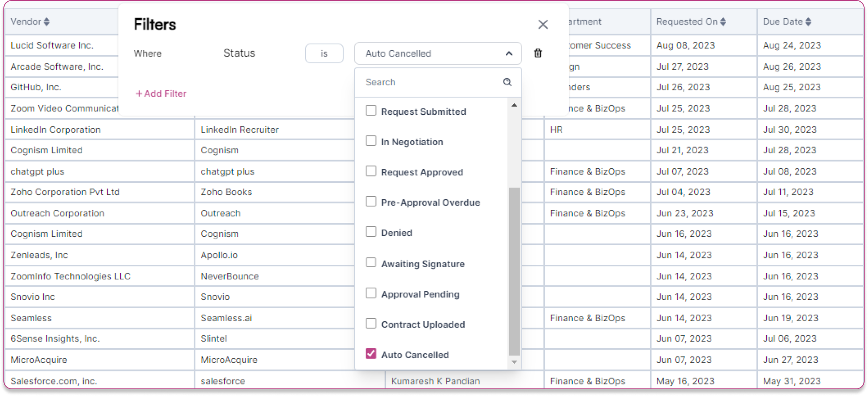
Task: Click vendor cell Lucid Software Inc.
Action: [52, 46]
